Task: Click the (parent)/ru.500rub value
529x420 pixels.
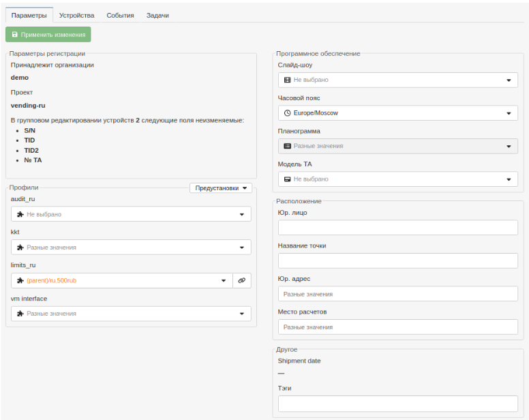Action: (x=52, y=281)
